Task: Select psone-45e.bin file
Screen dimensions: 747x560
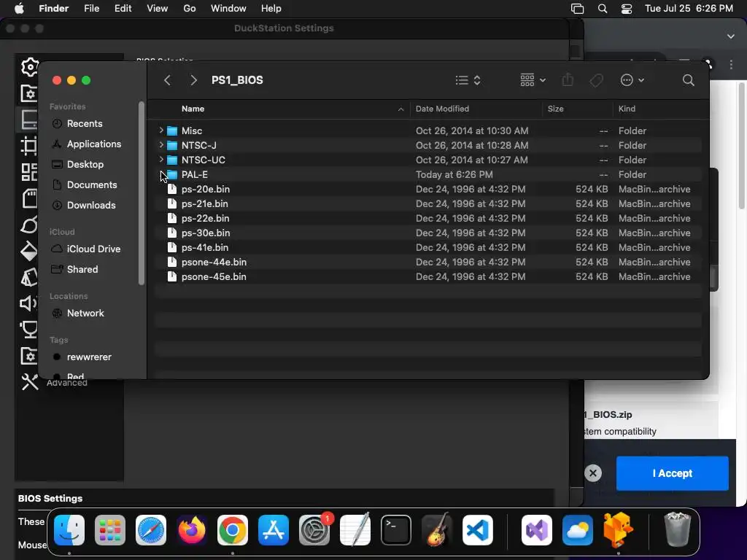Action: point(427,276)
